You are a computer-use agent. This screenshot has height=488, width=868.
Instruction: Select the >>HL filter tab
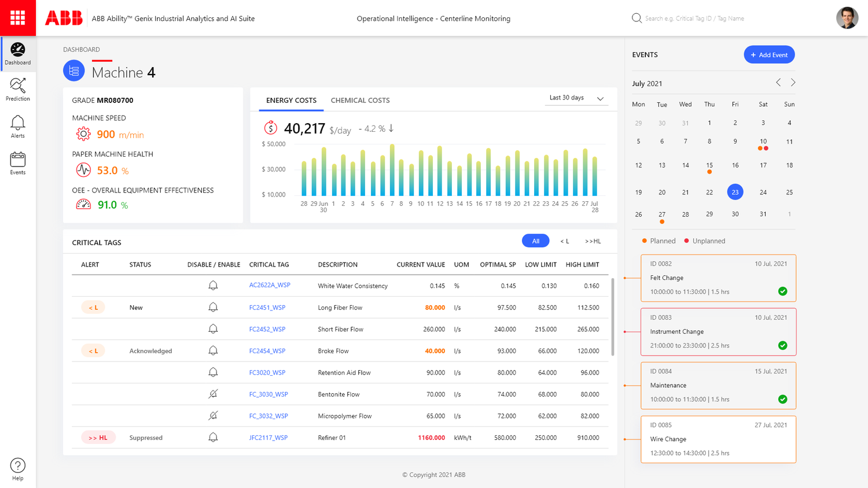(593, 241)
